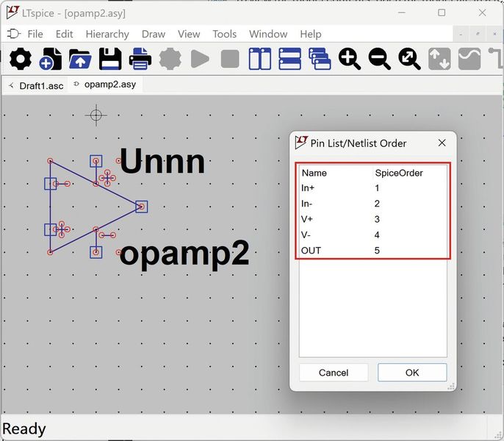504x441 pixels.
Task: Restore the inner document window
Action: [478, 34]
